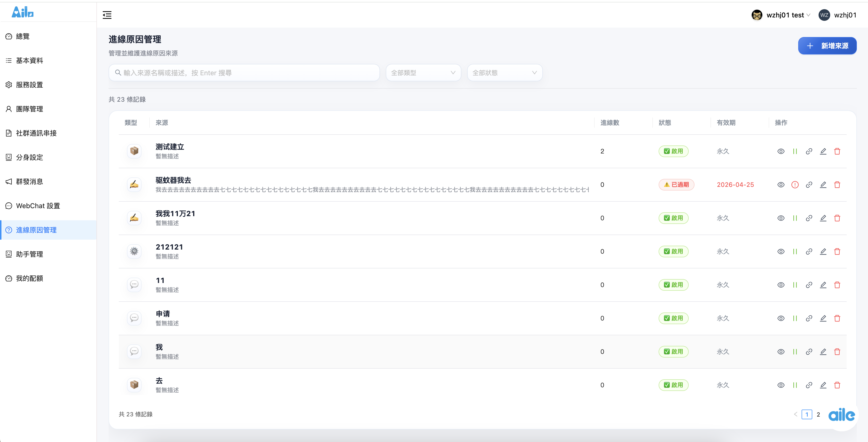Viewport: 868px width, 442px height.
Task: Click the chat bubble type icon of 申请
Action: point(134,318)
